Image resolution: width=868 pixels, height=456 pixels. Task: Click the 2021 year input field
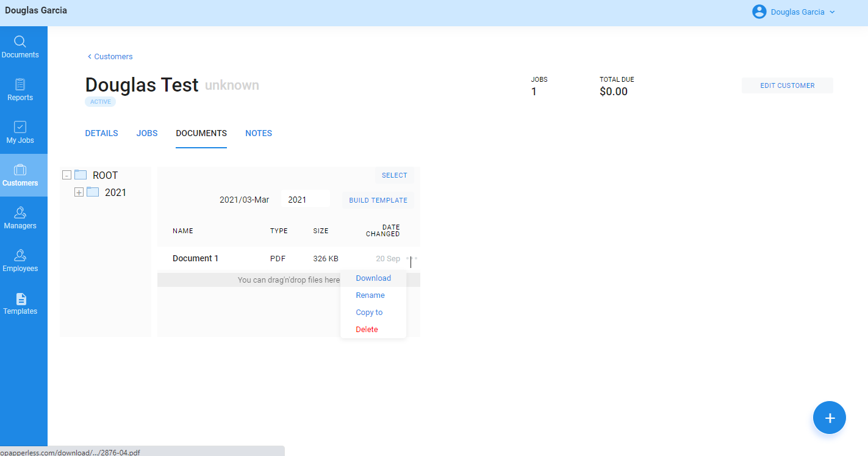pos(305,198)
